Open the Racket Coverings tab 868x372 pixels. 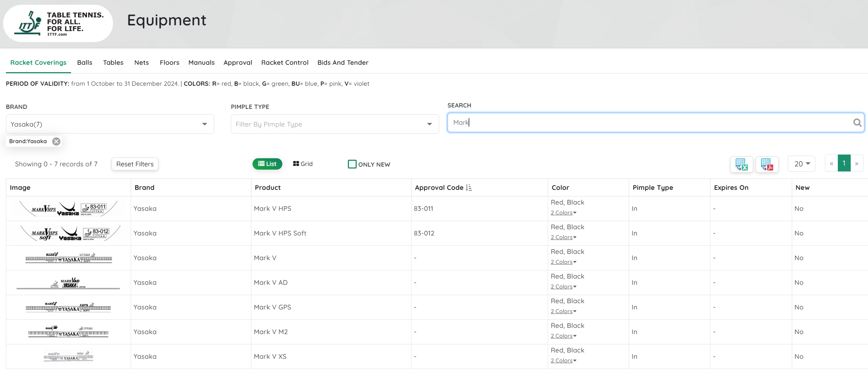(38, 63)
